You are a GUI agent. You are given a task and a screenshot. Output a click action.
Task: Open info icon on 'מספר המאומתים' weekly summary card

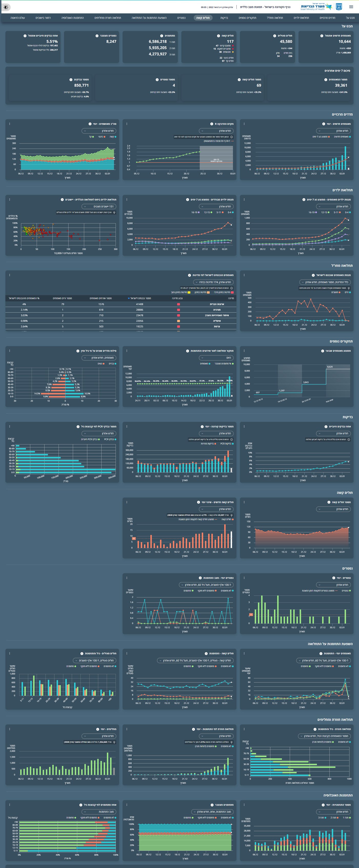(x=326, y=80)
